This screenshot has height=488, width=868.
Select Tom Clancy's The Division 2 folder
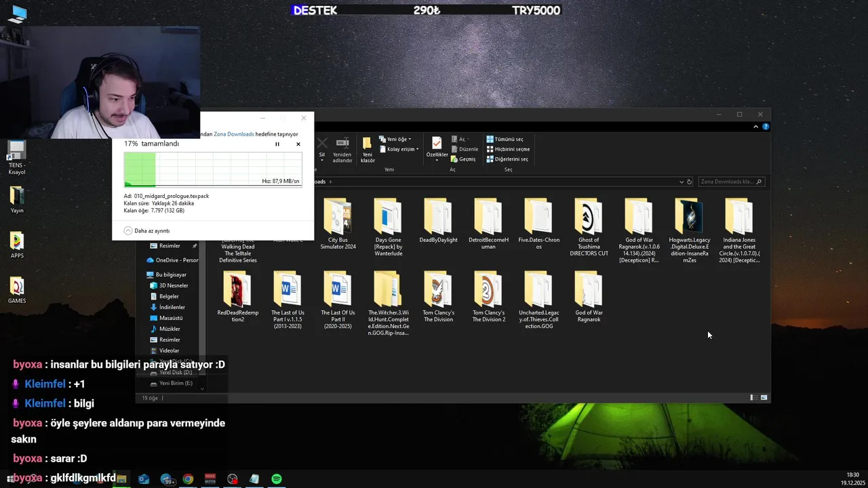coord(488,297)
